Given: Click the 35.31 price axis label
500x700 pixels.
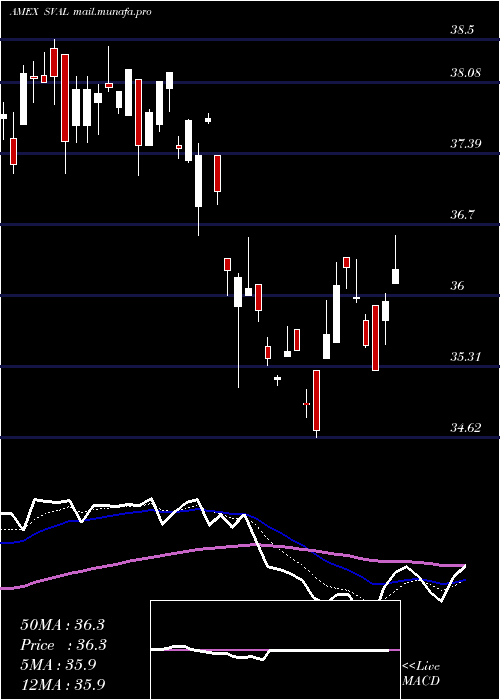Looking at the screenshot, I should [466, 357].
